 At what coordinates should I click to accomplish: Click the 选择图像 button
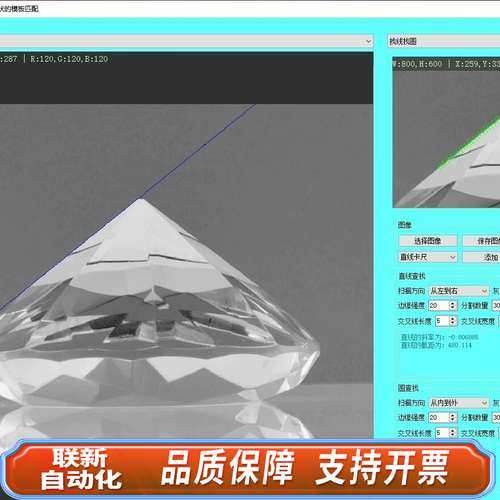tap(428, 241)
